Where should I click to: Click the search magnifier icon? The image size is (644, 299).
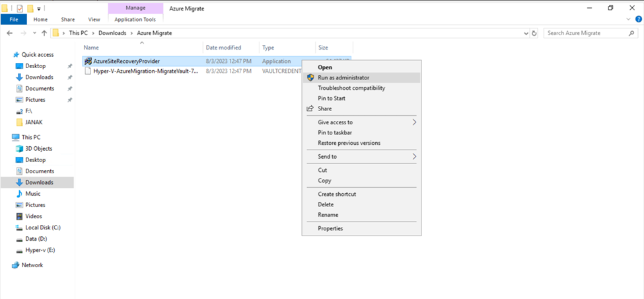pos(631,33)
